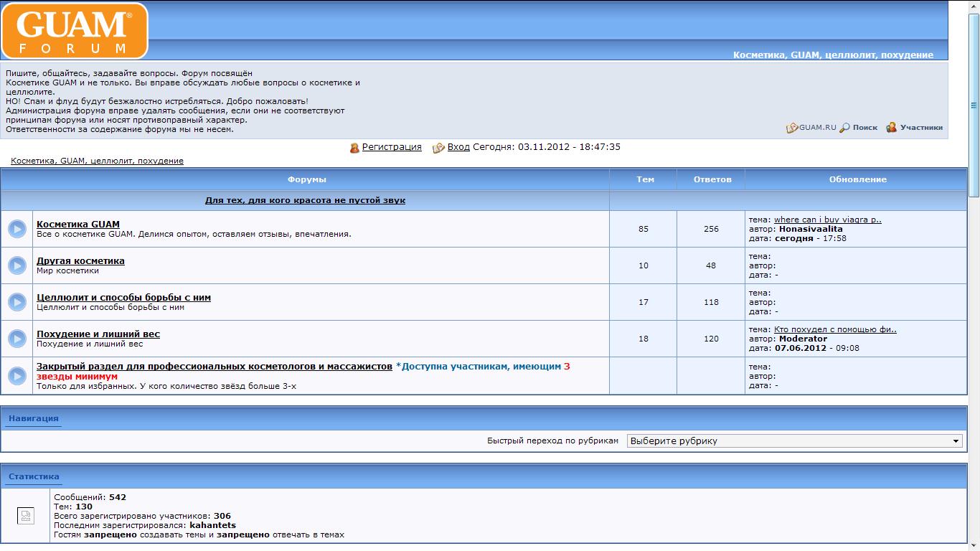Open the Косметика GUAM forum
980x551 pixels.
[x=78, y=224]
